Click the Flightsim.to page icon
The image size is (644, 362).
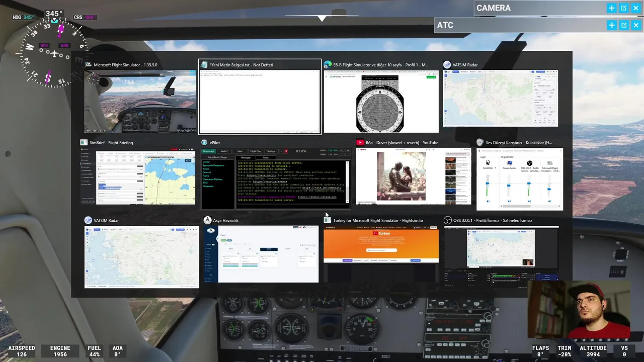coord(328,220)
